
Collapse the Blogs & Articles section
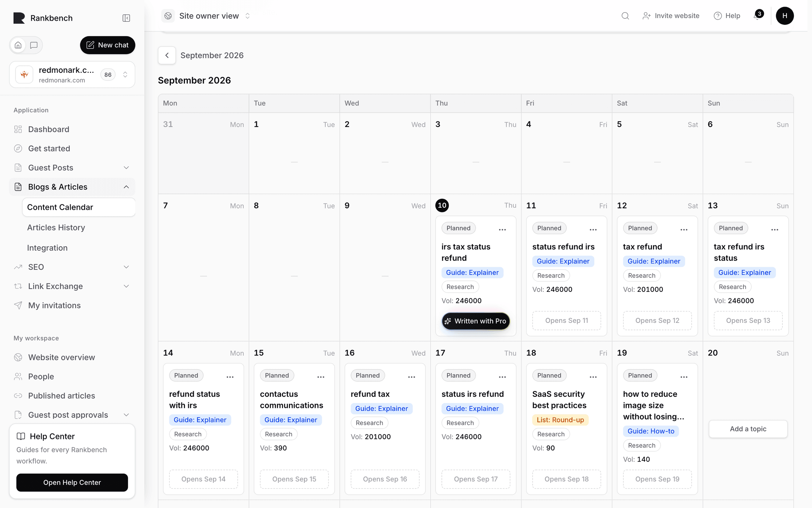point(72,187)
